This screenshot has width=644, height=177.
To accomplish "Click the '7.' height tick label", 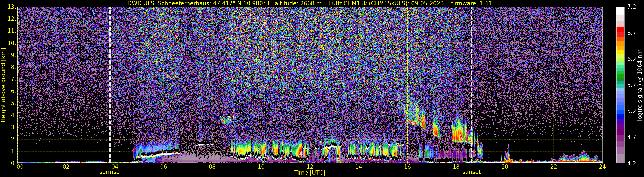I will coord(13,79).
